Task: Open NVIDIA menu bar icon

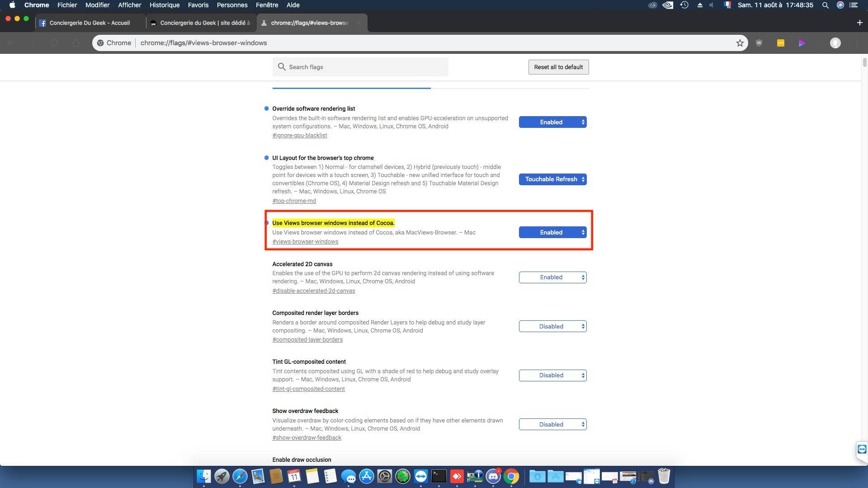Action: (x=668, y=5)
